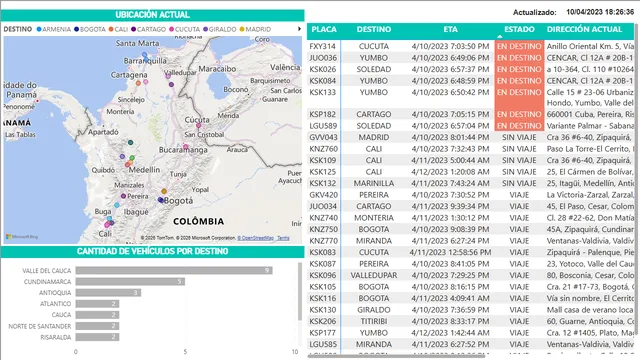Select the VALLE DEL CAUCA bar

(174, 271)
